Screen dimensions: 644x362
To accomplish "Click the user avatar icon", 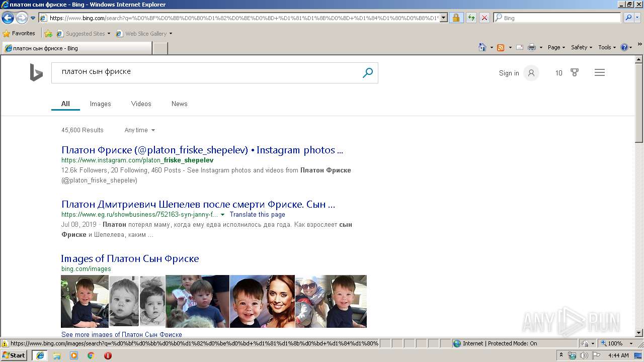I will click(531, 73).
